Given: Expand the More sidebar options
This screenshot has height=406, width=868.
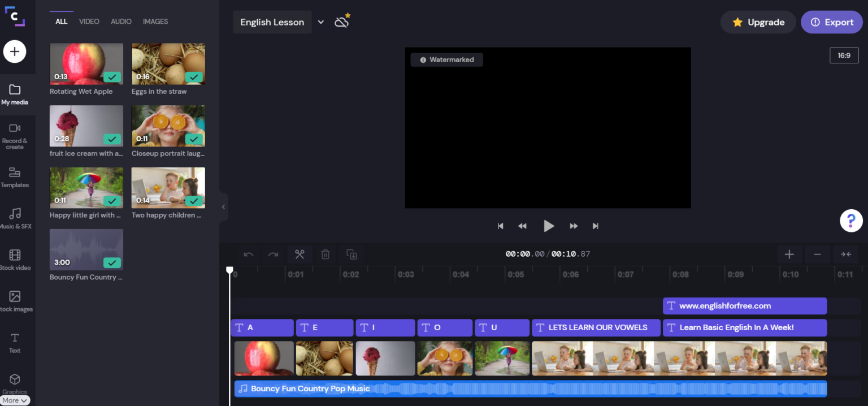Looking at the screenshot, I should pyautogui.click(x=15, y=400).
